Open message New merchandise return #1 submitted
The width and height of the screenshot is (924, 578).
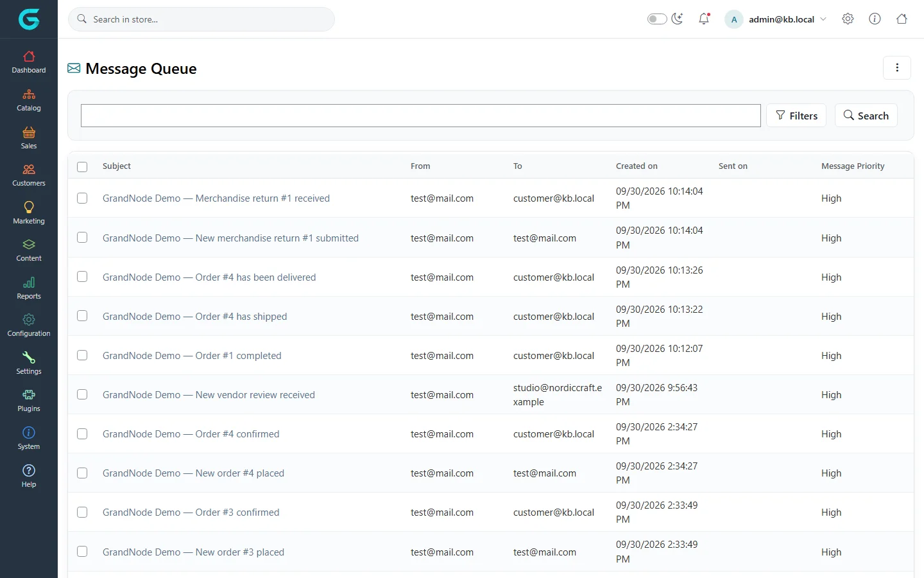230,238
